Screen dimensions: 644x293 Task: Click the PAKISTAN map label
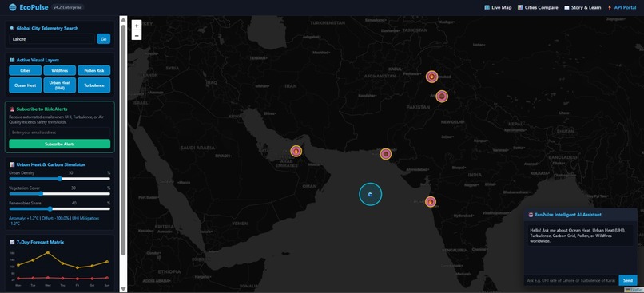click(417, 107)
